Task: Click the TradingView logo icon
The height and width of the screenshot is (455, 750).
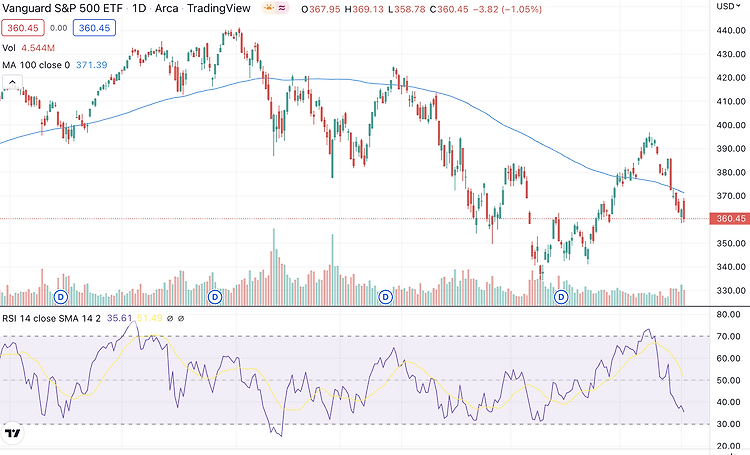Action: click(x=12, y=433)
